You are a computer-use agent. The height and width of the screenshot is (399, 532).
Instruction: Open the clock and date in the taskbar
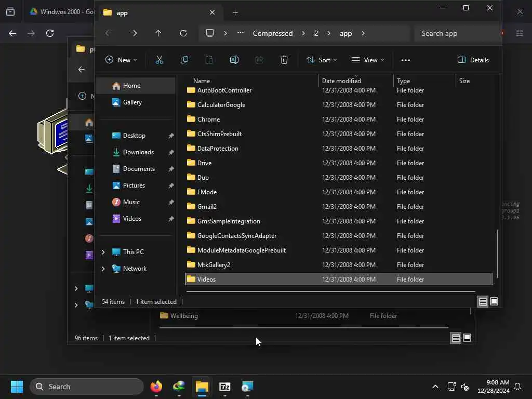(x=494, y=387)
